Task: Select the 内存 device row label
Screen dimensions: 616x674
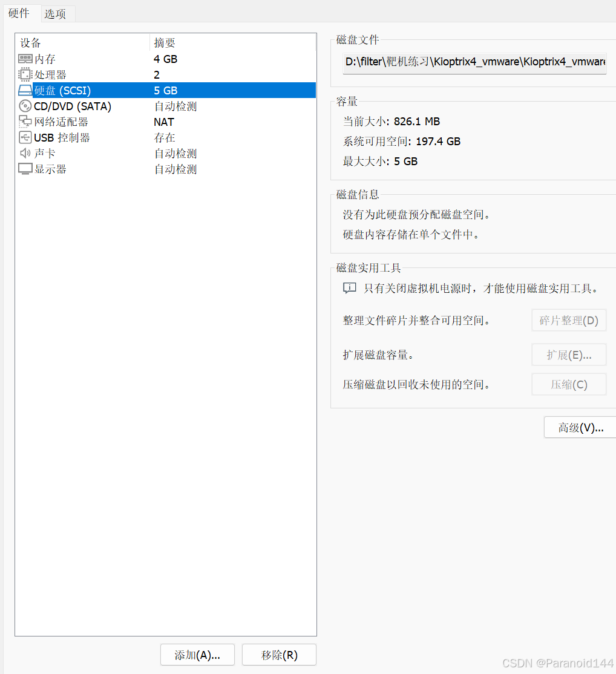Action: click(x=45, y=59)
